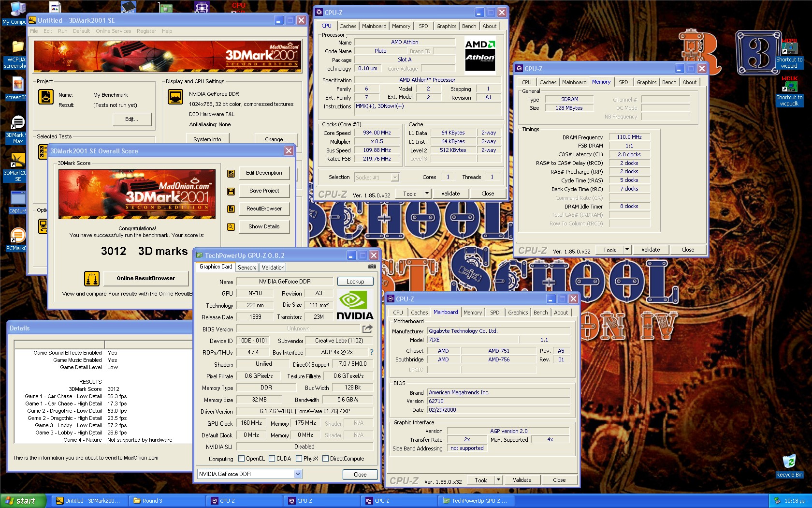Click the Core Speed '934.00 MHz' value
This screenshot has height=508, width=812.
[377, 133]
